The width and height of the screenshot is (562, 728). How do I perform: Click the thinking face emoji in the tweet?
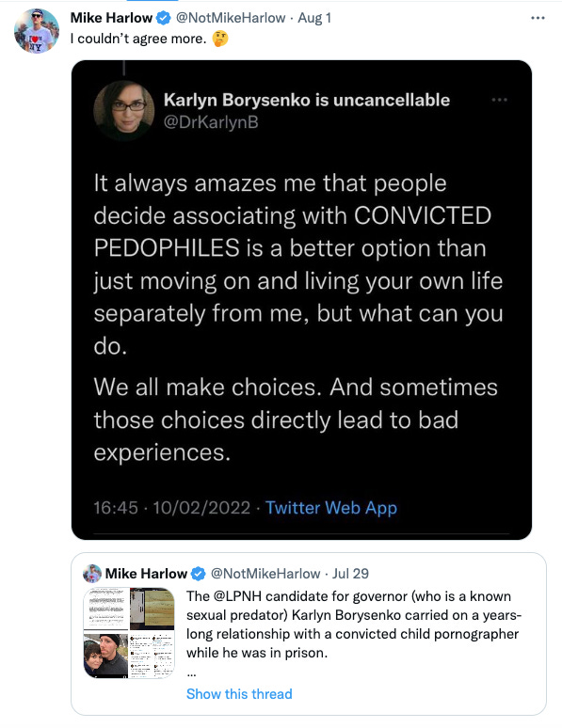(220, 39)
